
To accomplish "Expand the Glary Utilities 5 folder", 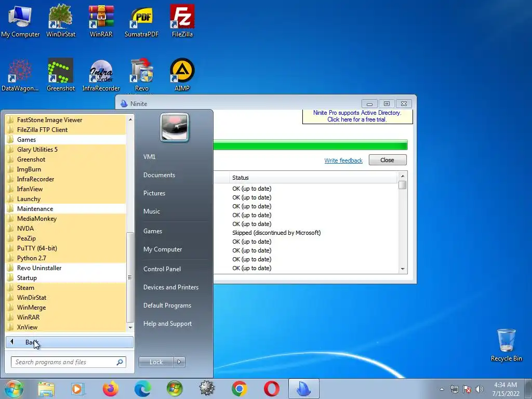I will (x=66, y=149).
